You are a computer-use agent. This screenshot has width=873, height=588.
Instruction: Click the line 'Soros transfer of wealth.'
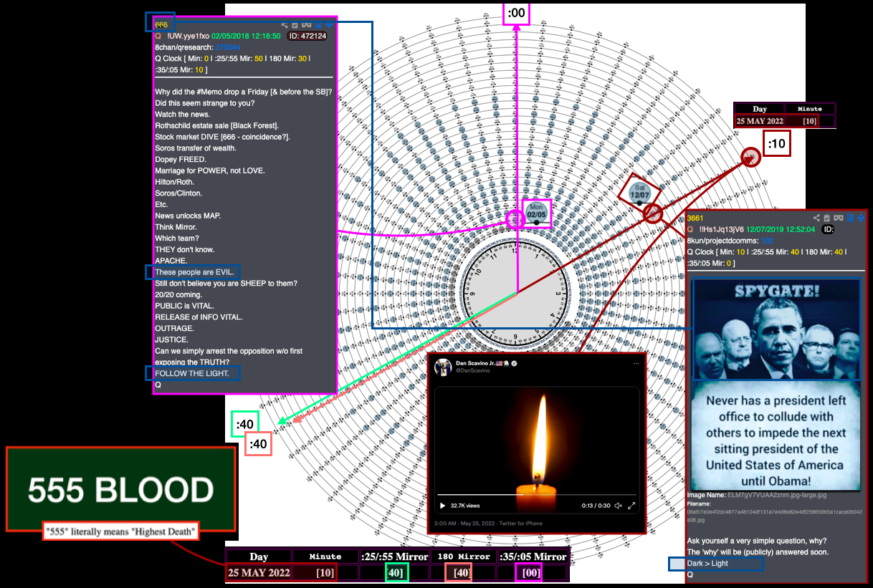[x=196, y=148]
